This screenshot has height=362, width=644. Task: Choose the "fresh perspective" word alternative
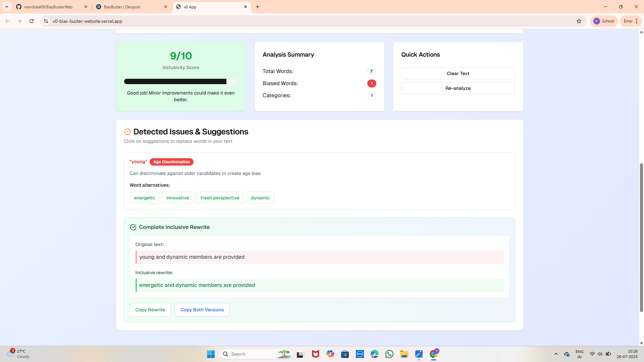click(220, 198)
